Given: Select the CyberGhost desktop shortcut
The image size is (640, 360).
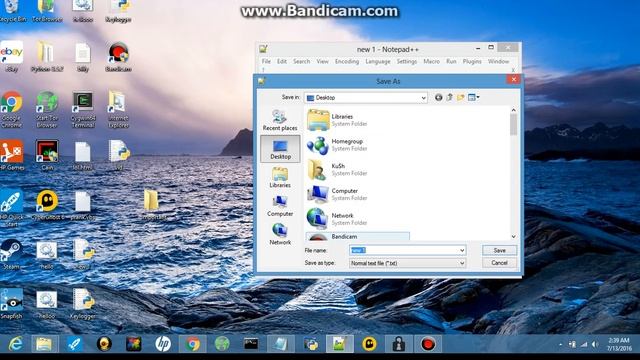Looking at the screenshot, I should [x=47, y=205].
